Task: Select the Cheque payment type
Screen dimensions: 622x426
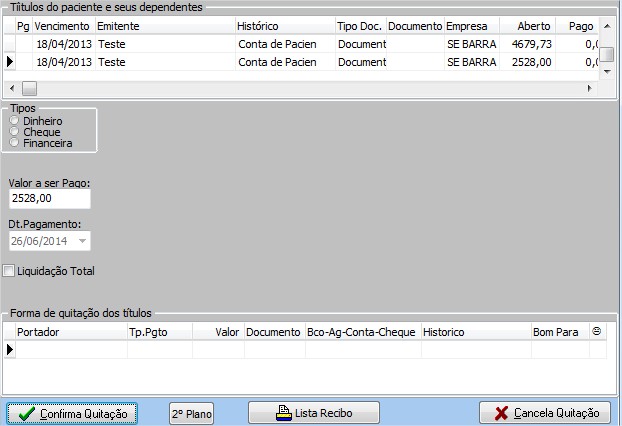Action: tap(14, 132)
